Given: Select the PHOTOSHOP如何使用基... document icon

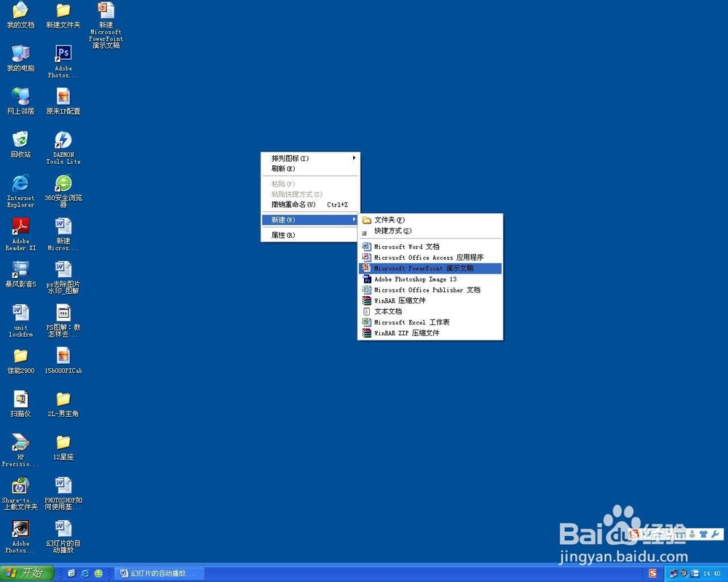Looking at the screenshot, I should pos(63,493).
